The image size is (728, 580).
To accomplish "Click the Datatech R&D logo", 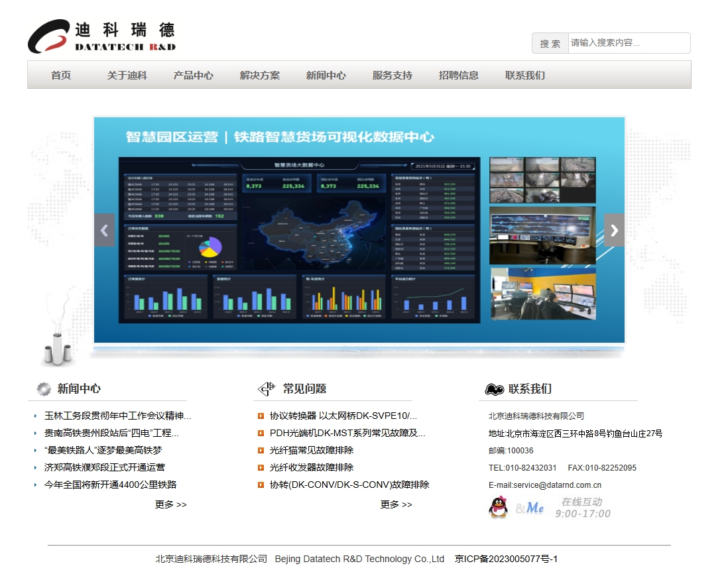I will pyautogui.click(x=101, y=37).
